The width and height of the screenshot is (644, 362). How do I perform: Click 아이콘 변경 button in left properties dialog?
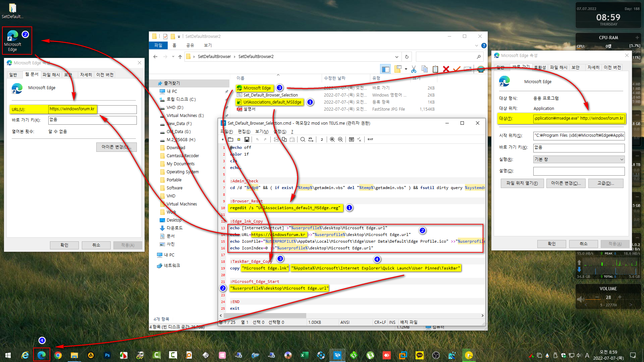tap(116, 147)
